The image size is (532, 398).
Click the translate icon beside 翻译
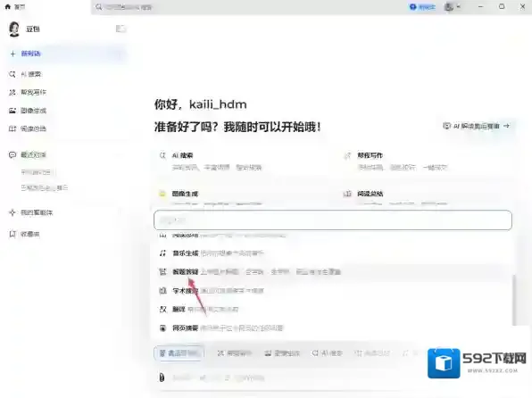click(162, 309)
